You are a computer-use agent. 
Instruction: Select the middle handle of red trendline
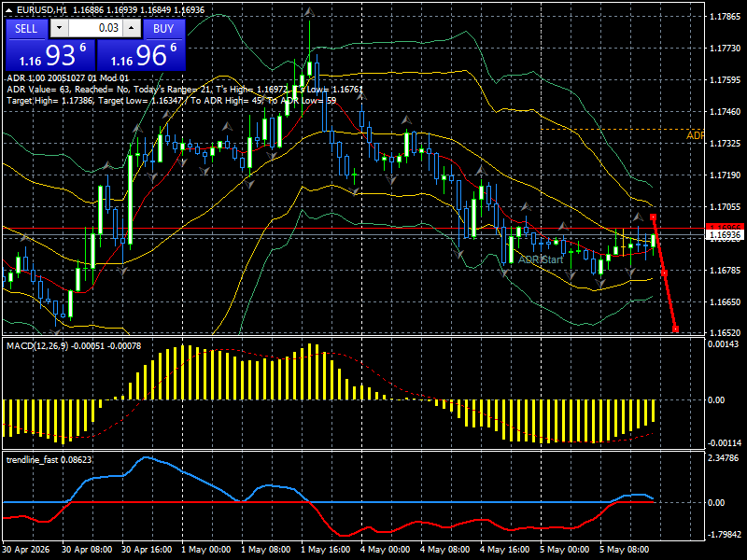point(664,273)
